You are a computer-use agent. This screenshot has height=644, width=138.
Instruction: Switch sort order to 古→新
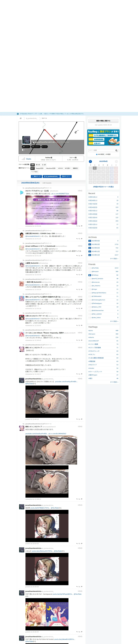(x=44, y=165)
